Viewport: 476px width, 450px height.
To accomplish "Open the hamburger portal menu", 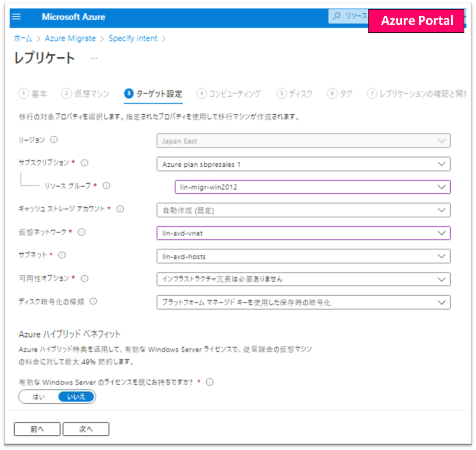I will pyautogui.click(x=17, y=17).
